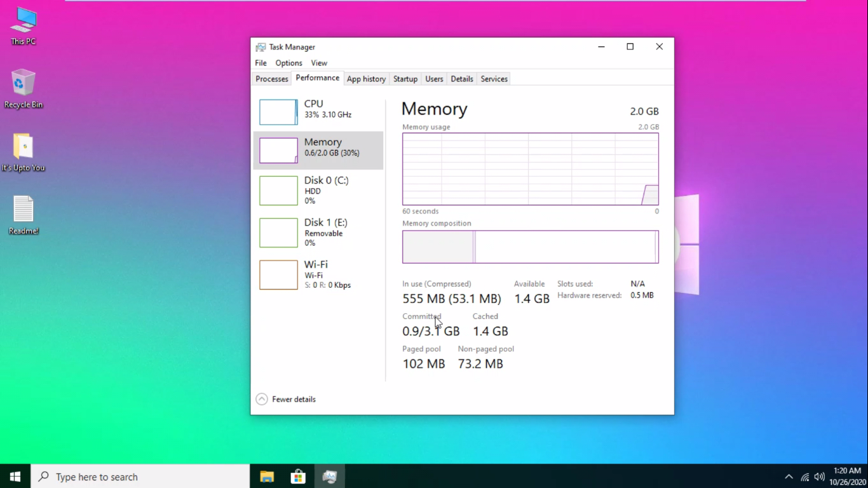
Task: Open the Options menu
Action: point(288,63)
